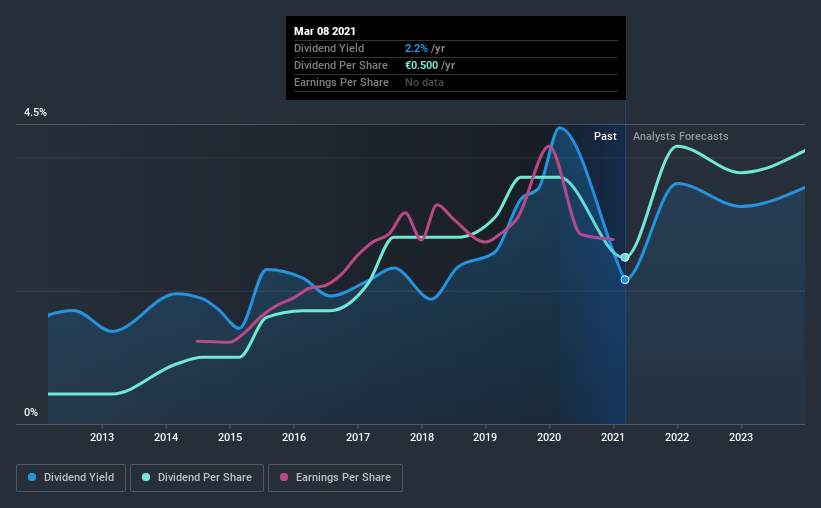Click the blue data point marker on Dividend Yield line
This screenshot has width=821, height=508.
(625, 280)
